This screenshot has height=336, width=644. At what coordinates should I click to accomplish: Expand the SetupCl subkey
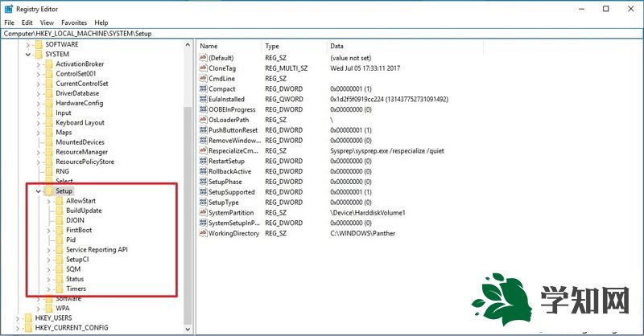(x=48, y=260)
